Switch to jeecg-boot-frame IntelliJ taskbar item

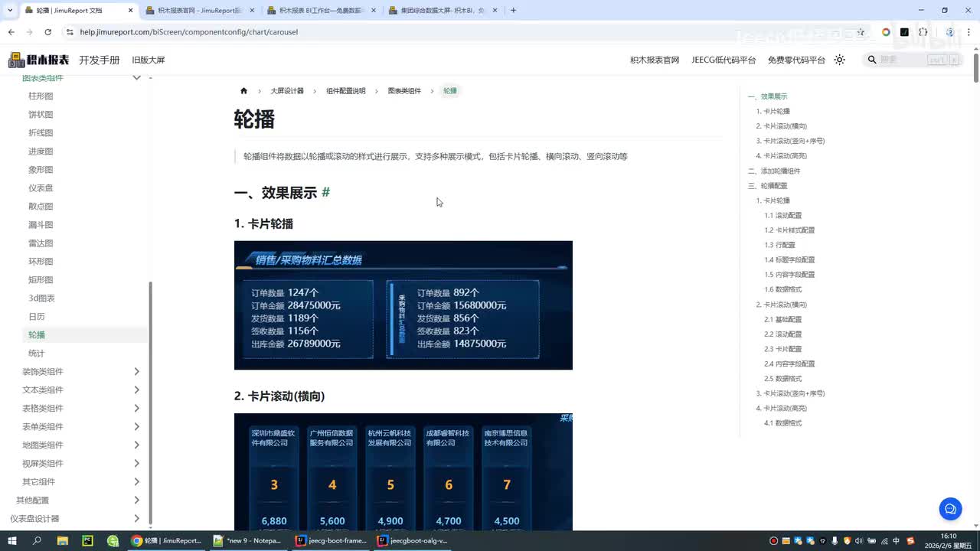click(332, 540)
